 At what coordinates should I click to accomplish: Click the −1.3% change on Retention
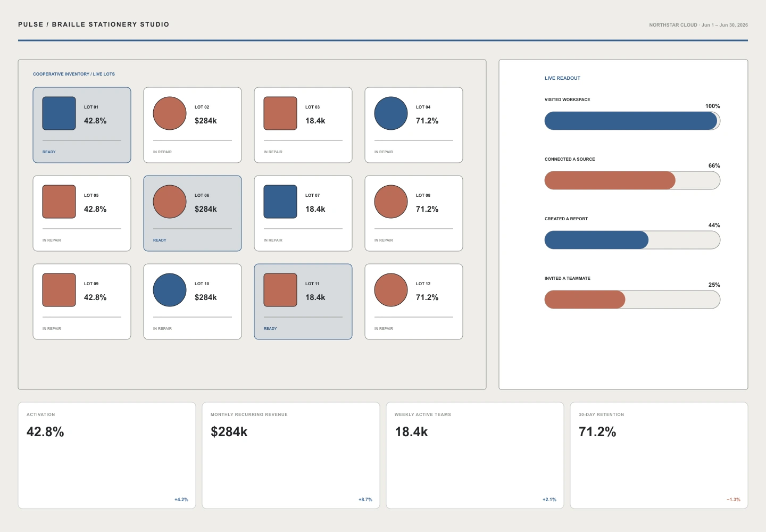[x=734, y=500]
